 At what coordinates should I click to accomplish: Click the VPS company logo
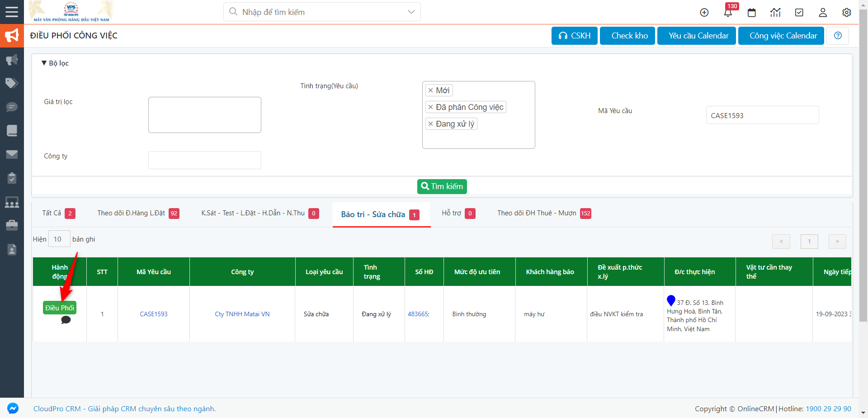click(71, 11)
